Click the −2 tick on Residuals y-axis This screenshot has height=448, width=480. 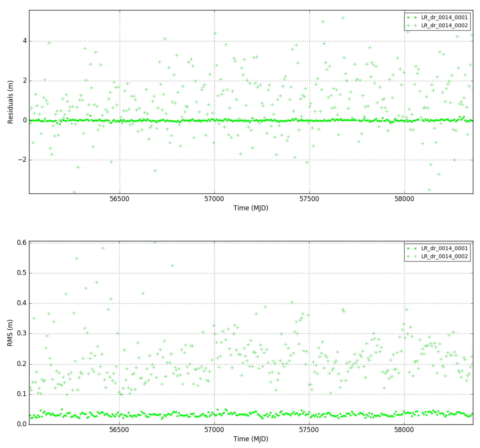click(x=23, y=160)
